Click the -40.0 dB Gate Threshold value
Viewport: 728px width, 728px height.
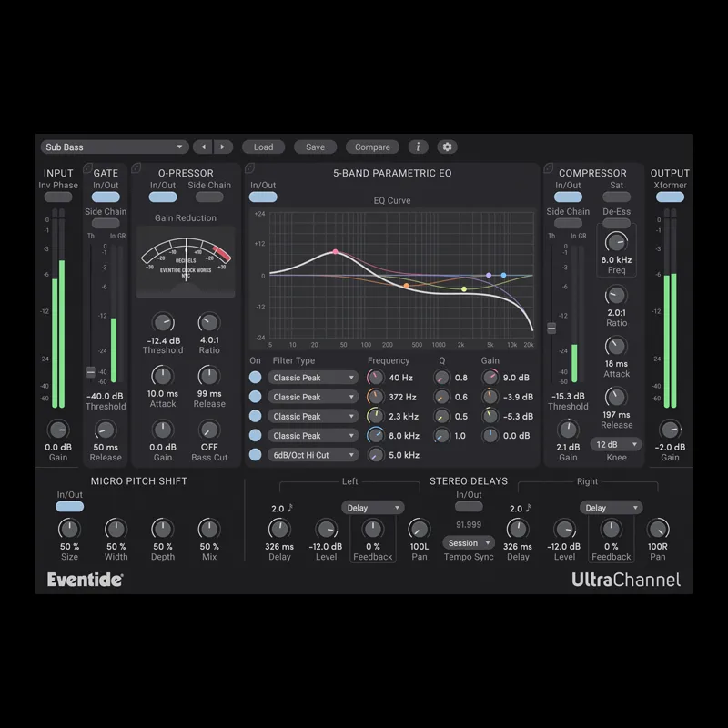tap(105, 396)
